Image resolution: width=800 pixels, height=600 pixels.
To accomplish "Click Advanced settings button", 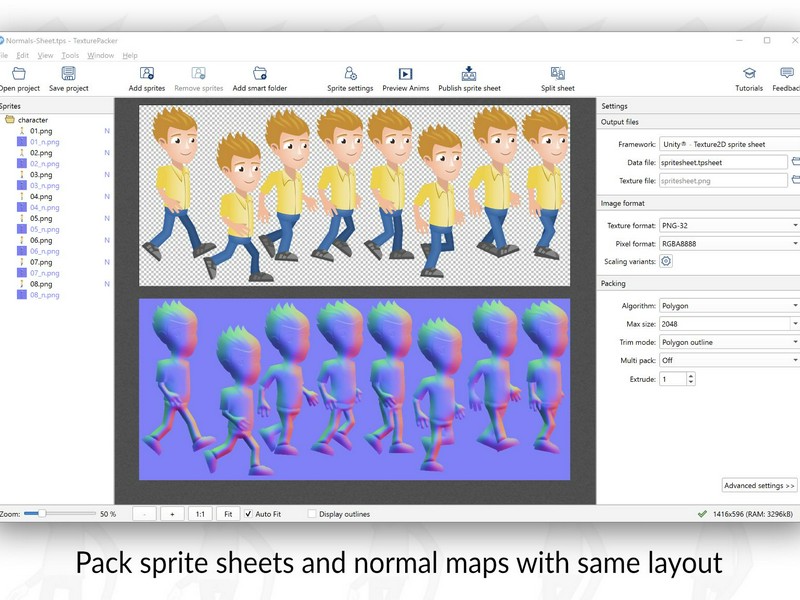I will pyautogui.click(x=759, y=485).
